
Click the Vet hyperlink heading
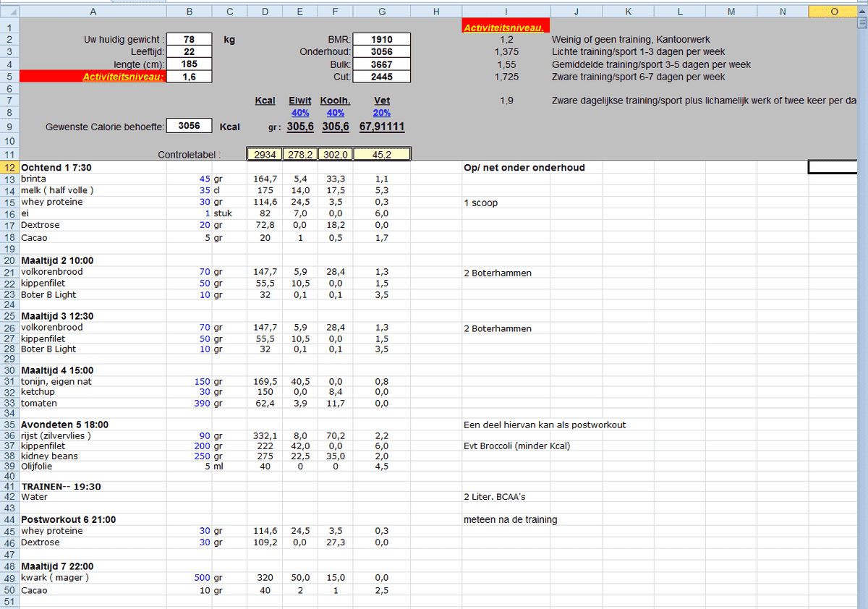pos(381,101)
